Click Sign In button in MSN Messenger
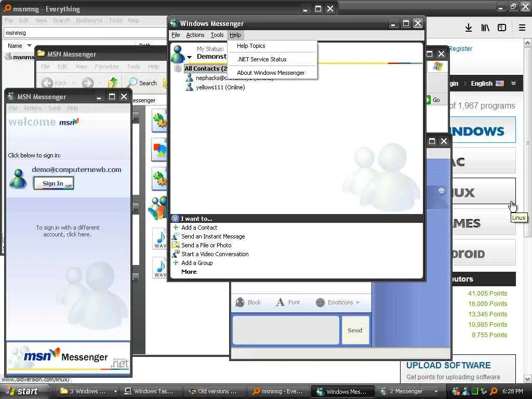 [x=54, y=183]
